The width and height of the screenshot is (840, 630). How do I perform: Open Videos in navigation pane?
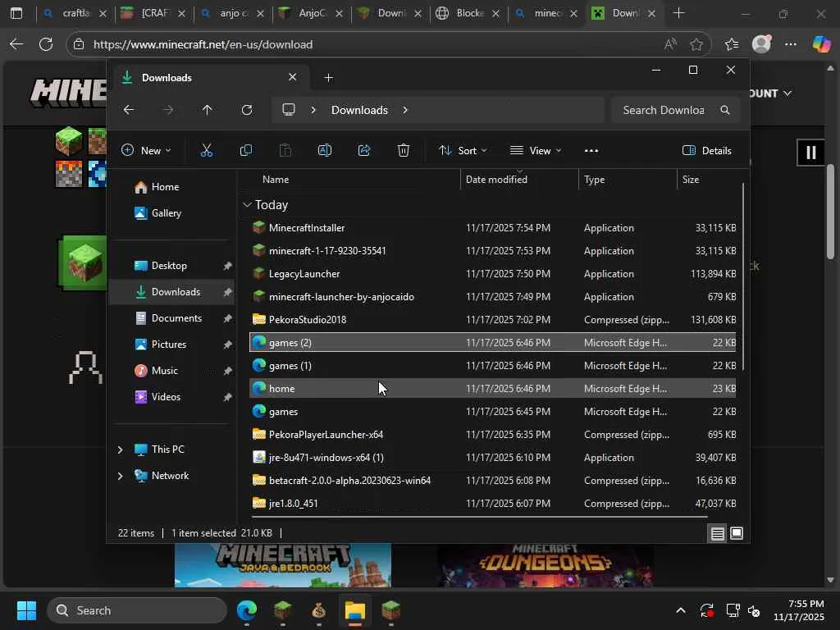point(173,397)
